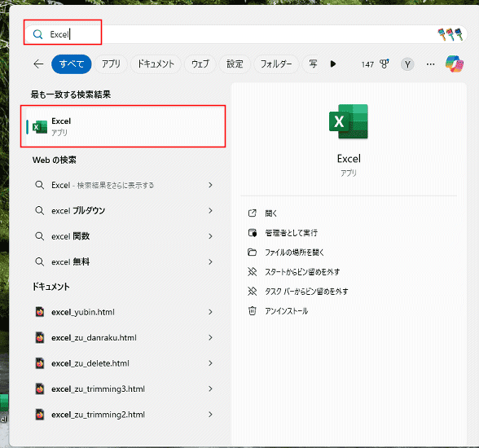Click the large Excel app icon in the preview

point(349,121)
